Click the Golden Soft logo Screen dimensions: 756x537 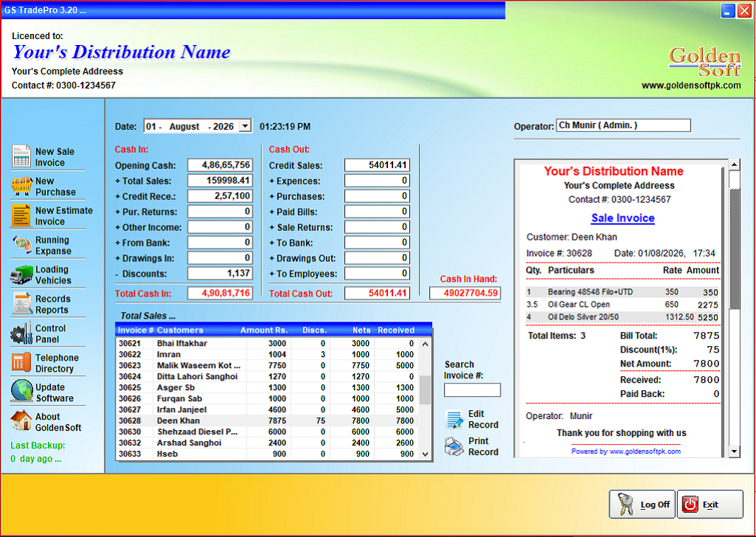click(x=704, y=62)
